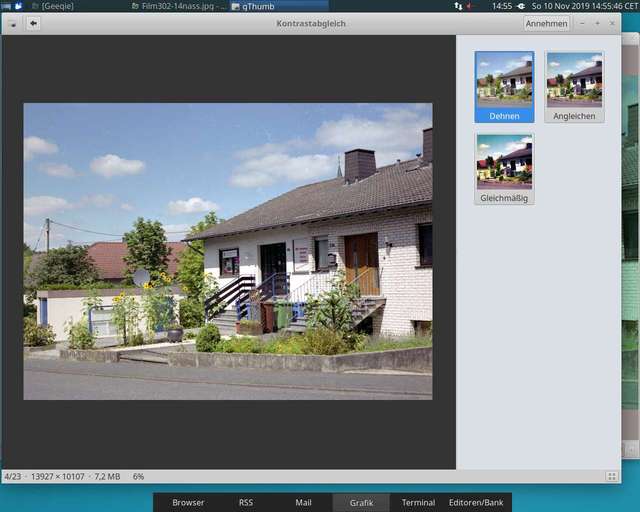640x512 pixels.
Task: Select the Dehnen contrast preset
Action: pyautogui.click(x=504, y=86)
